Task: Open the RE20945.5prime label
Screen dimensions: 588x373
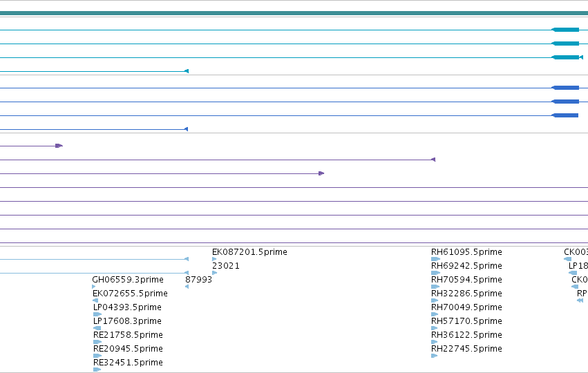Action: click(x=129, y=349)
